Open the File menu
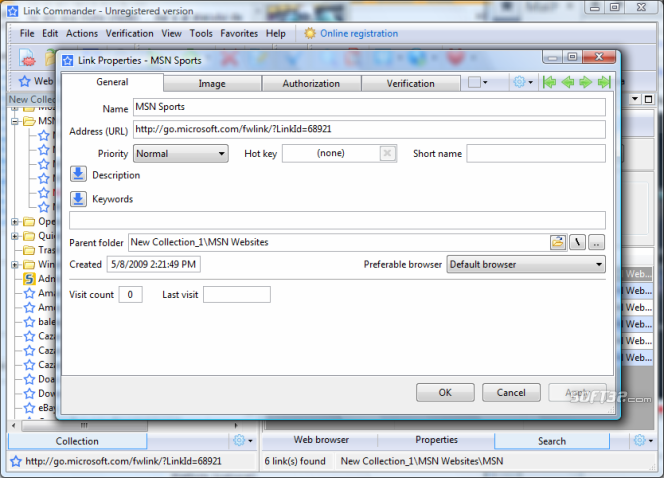 pyautogui.click(x=27, y=33)
